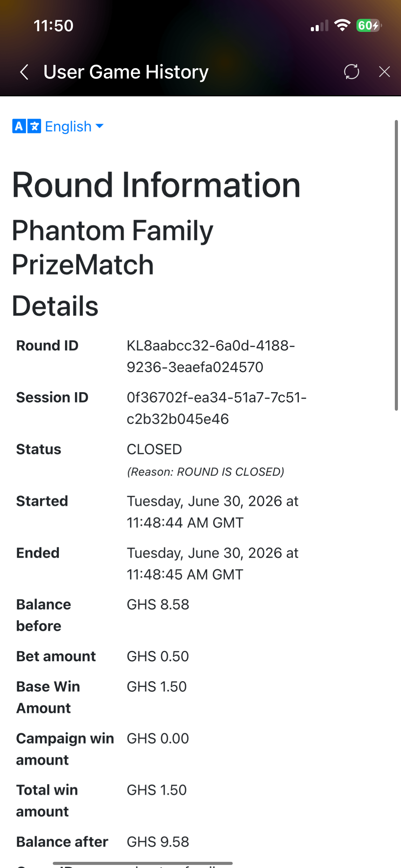Tap the Phantom Family PrizeMatch heading

[x=112, y=248]
